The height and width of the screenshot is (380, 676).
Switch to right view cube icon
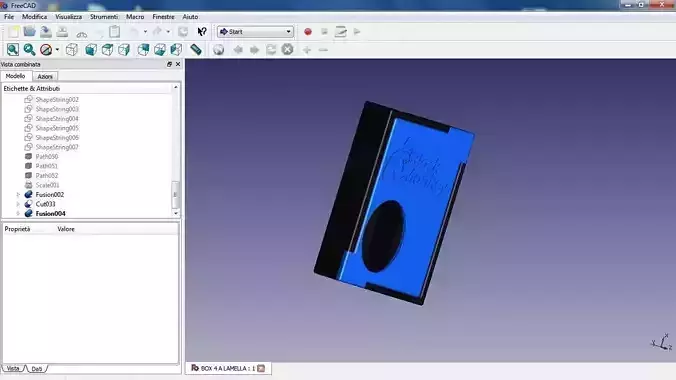coord(124,50)
